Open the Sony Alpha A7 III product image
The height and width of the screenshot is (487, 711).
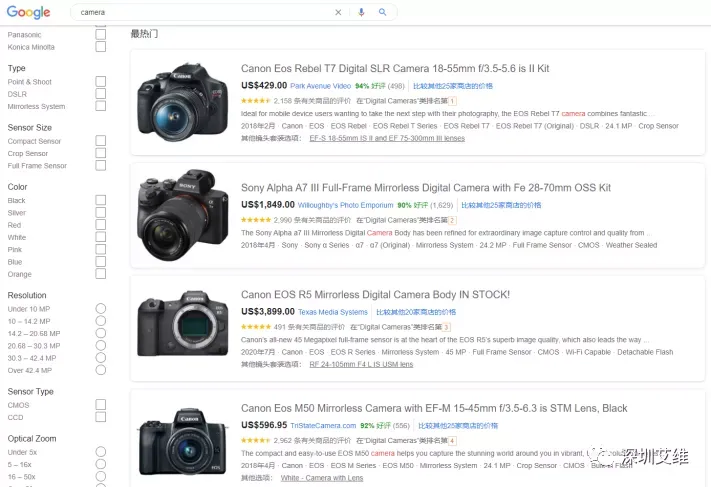click(x=183, y=215)
